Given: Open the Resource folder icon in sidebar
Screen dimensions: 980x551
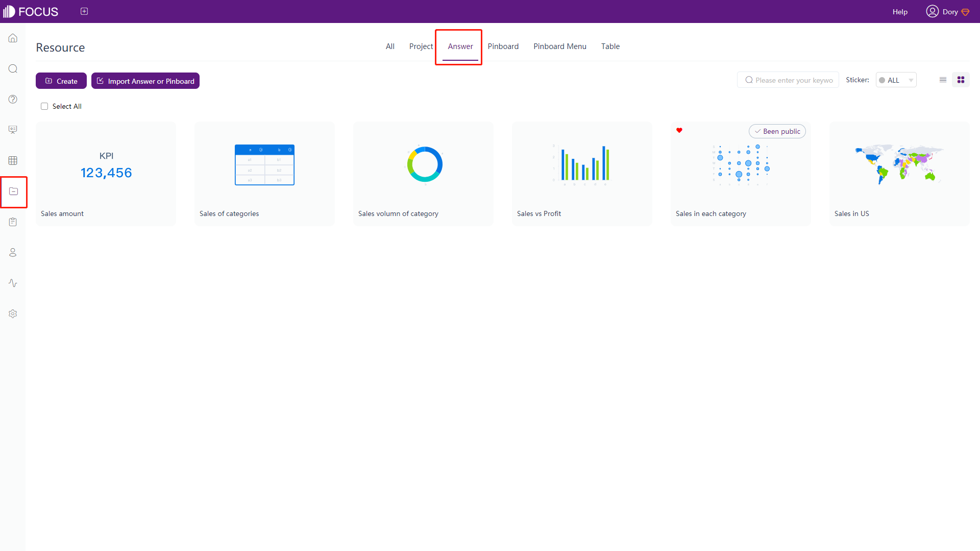Looking at the screenshot, I should 13,191.
